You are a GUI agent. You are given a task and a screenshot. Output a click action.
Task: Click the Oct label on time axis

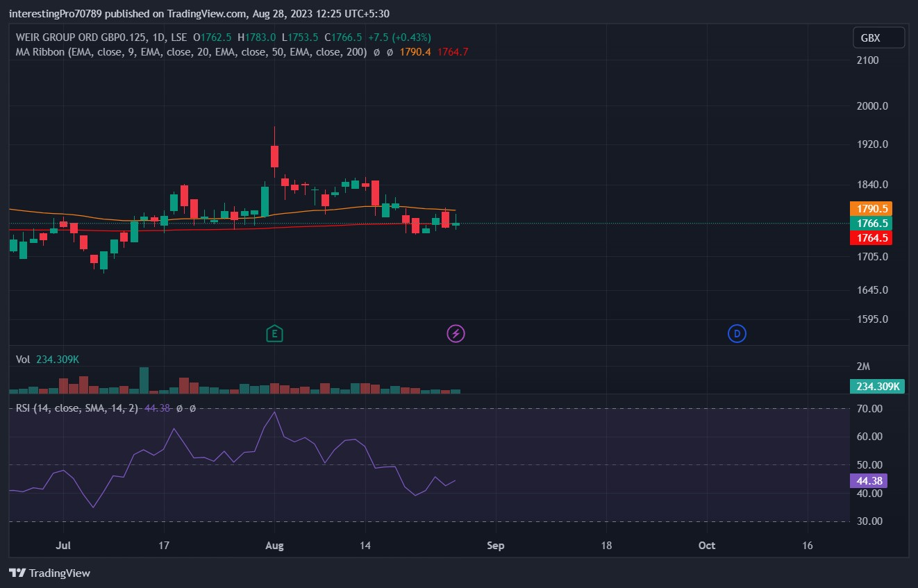[707, 546]
